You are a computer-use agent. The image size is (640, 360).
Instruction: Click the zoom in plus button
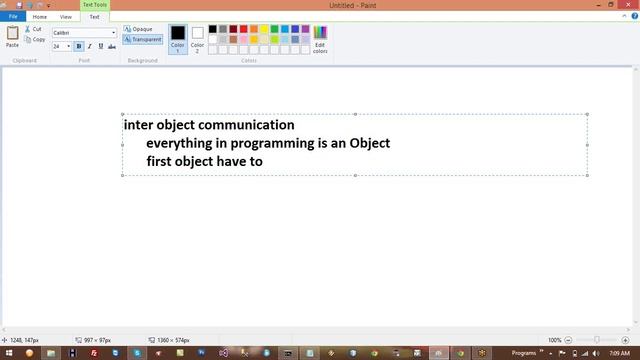click(x=625, y=340)
